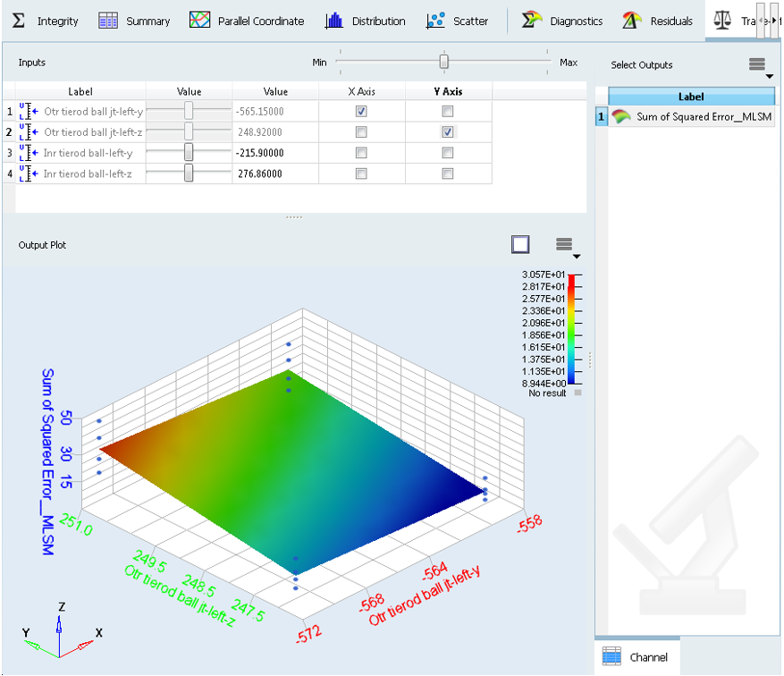Viewport: 784px width, 676px height.
Task: Edit value -215.90000 for Inr tierod ball-left-y
Action: pos(275,153)
